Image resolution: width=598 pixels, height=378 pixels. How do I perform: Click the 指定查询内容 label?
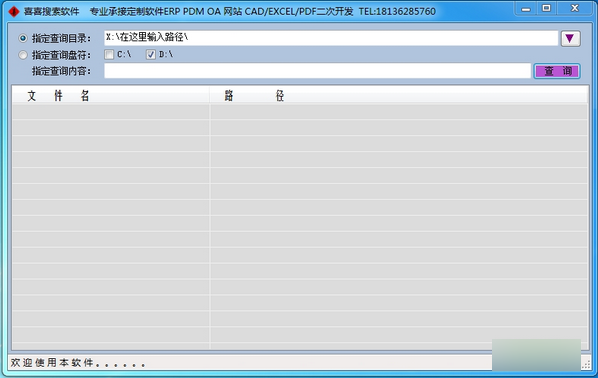click(61, 71)
